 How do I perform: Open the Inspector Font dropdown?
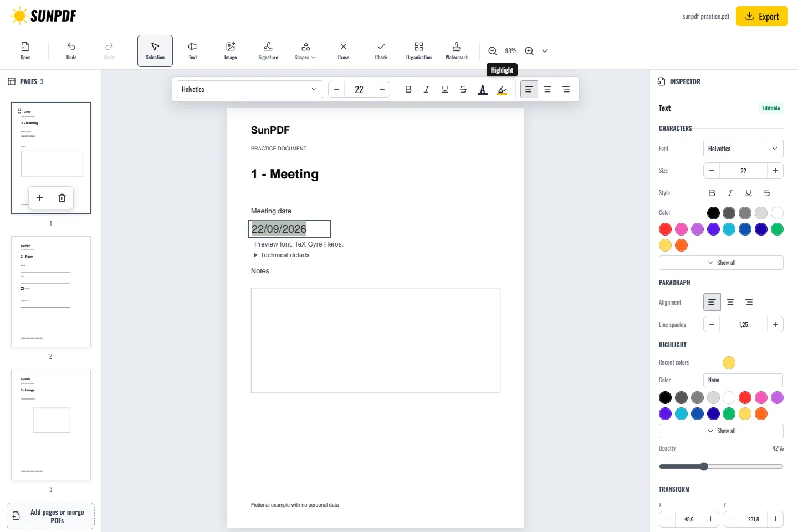click(743, 149)
